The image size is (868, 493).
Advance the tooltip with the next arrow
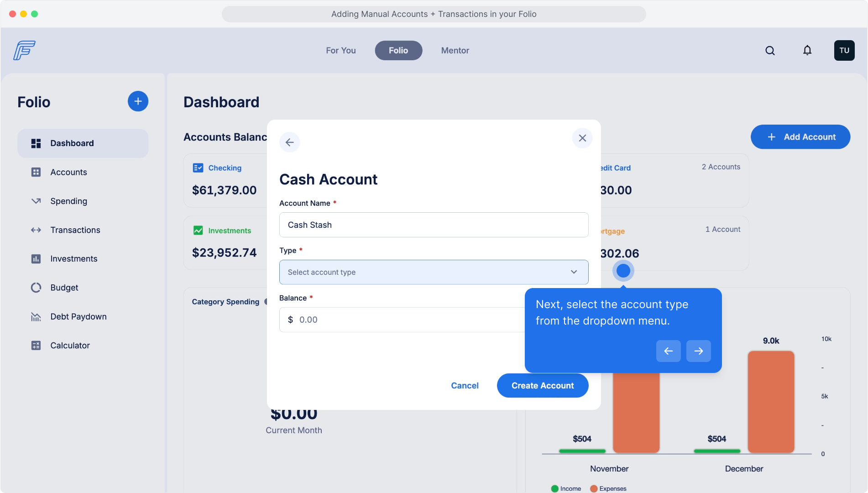pyautogui.click(x=698, y=351)
